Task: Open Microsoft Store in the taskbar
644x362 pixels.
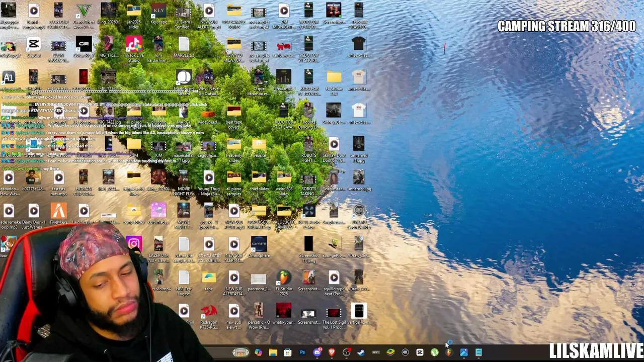Action: [287, 352]
